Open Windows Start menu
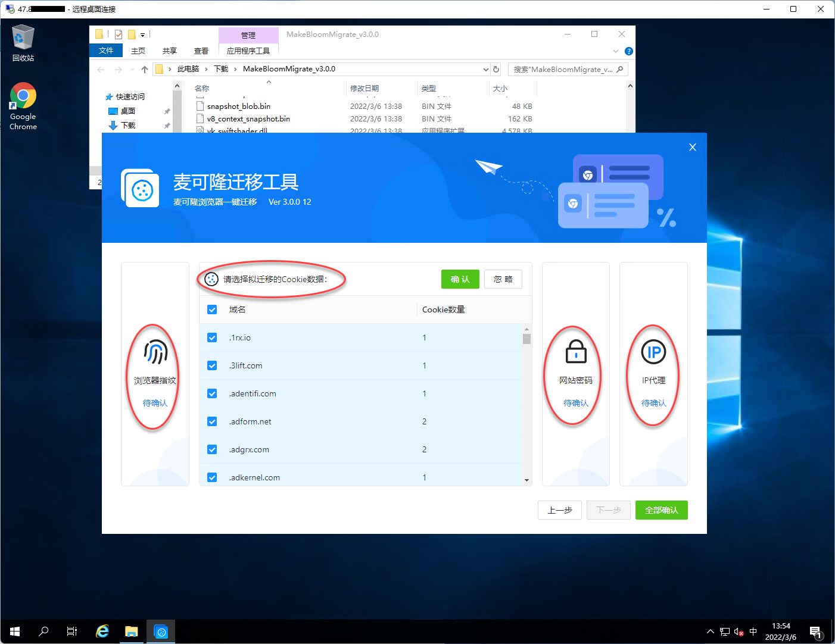The image size is (835, 644). (15, 632)
